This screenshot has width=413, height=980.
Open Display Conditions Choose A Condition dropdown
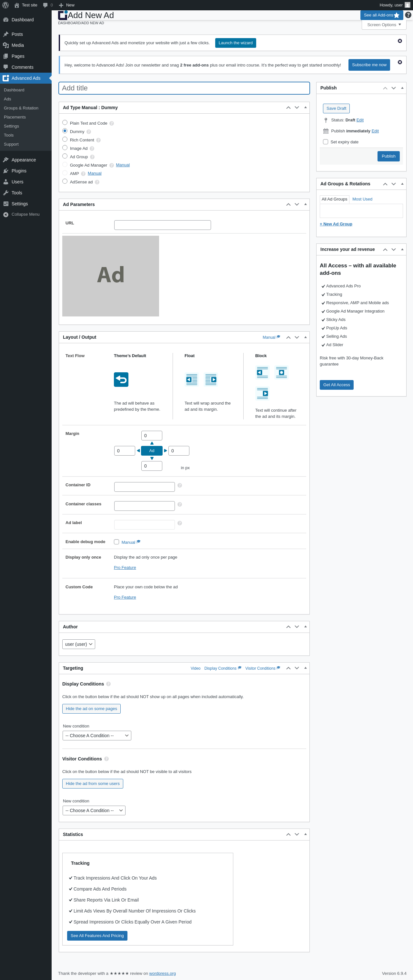point(97,735)
